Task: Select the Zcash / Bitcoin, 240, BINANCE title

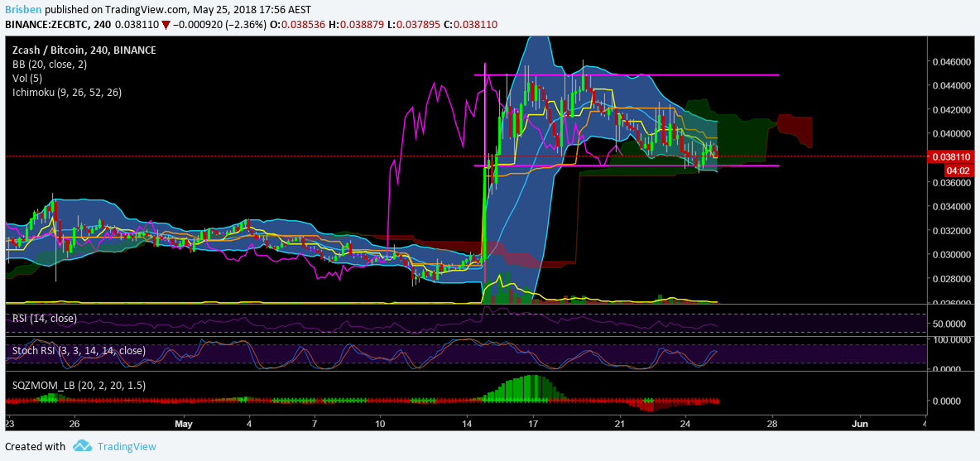Action: [x=84, y=50]
